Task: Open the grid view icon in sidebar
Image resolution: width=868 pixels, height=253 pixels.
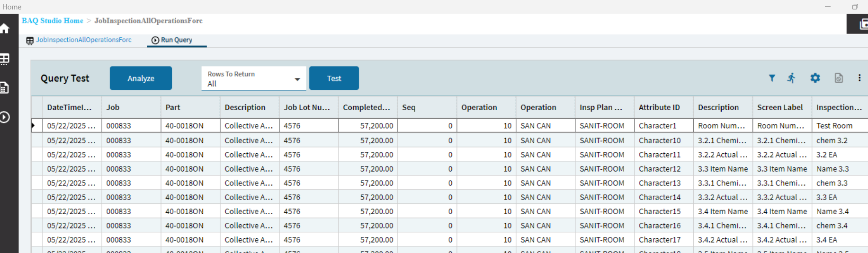Action: point(5,59)
